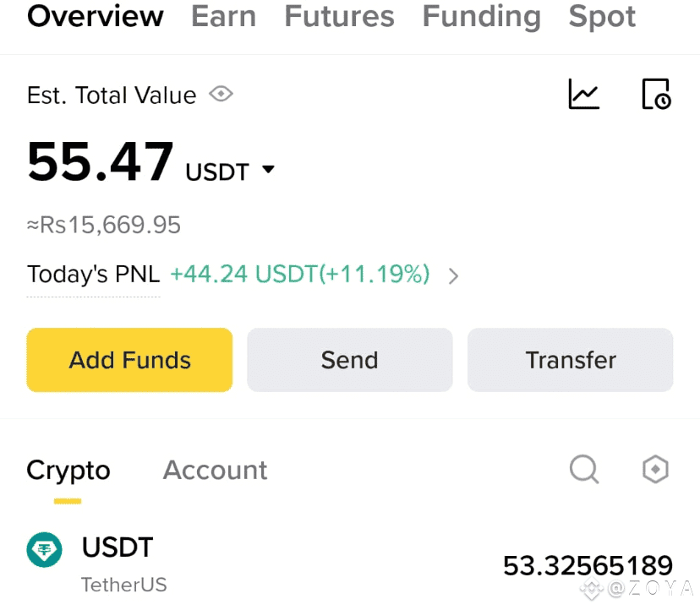The height and width of the screenshot is (610, 700).
Task: Expand the USDT currency dropdown arrow
Action: pyautogui.click(x=268, y=170)
